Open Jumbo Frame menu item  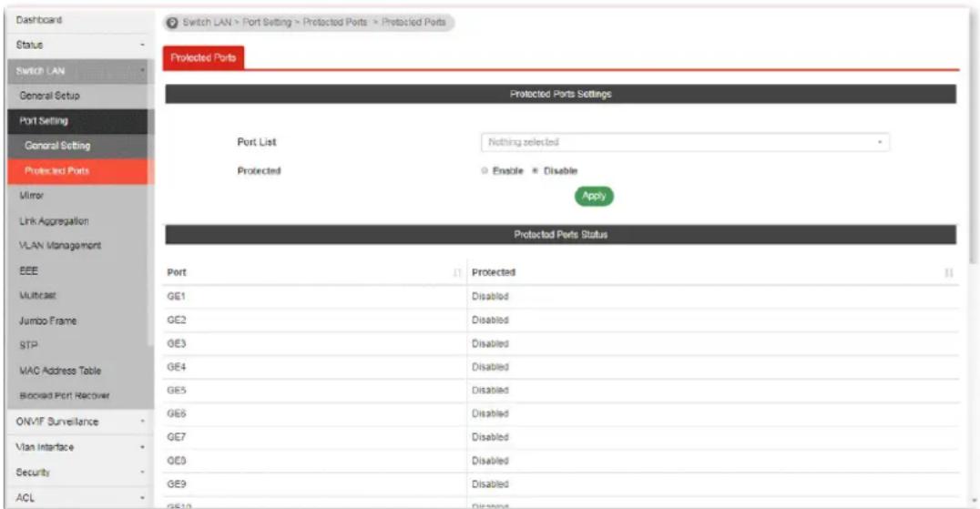click(78, 321)
